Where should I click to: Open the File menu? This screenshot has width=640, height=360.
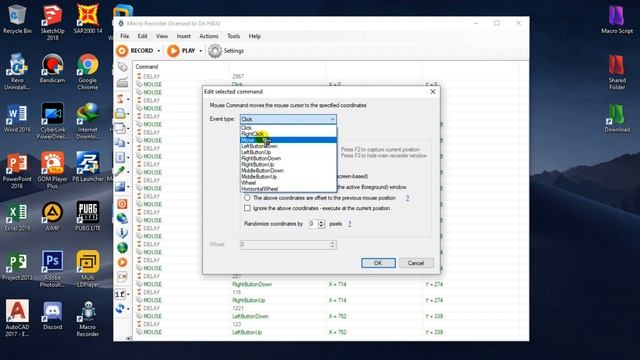point(124,36)
